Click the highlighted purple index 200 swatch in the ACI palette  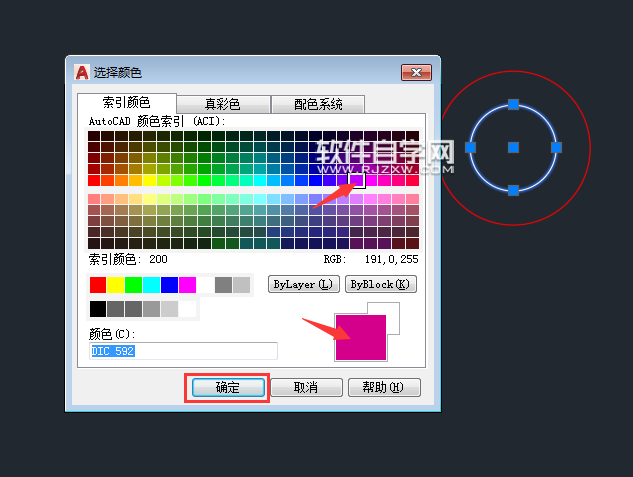coord(356,180)
